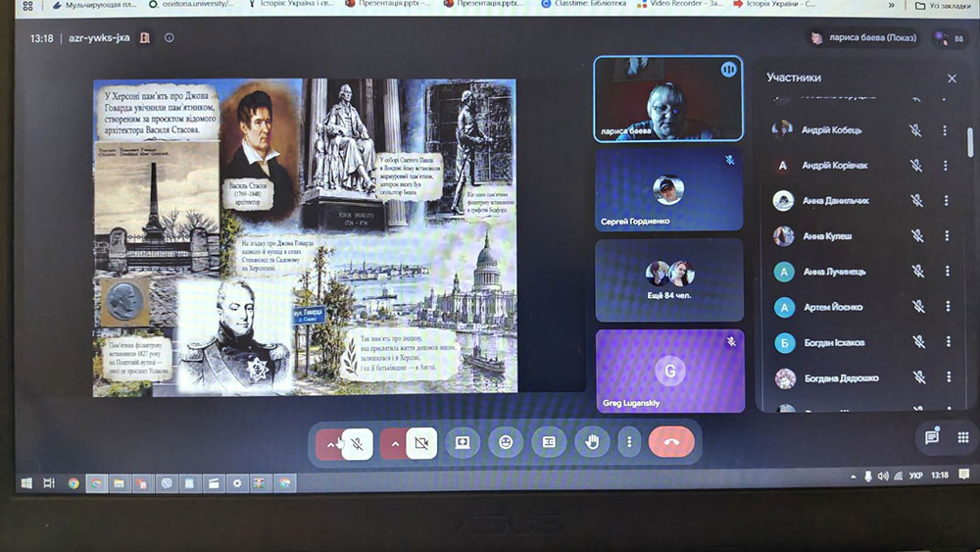The height and width of the screenshot is (552, 980).
Task: Open more options three-dot menu in toolbar
Action: (629, 442)
